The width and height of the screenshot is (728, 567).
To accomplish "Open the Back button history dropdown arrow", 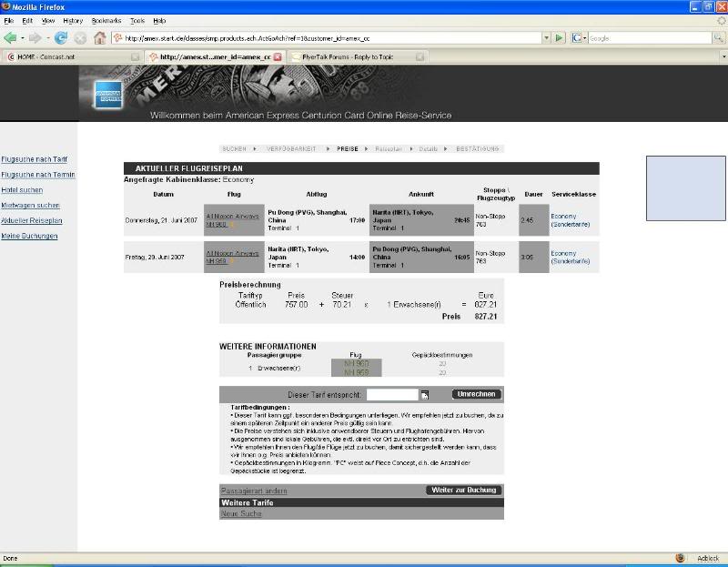I will (22, 38).
